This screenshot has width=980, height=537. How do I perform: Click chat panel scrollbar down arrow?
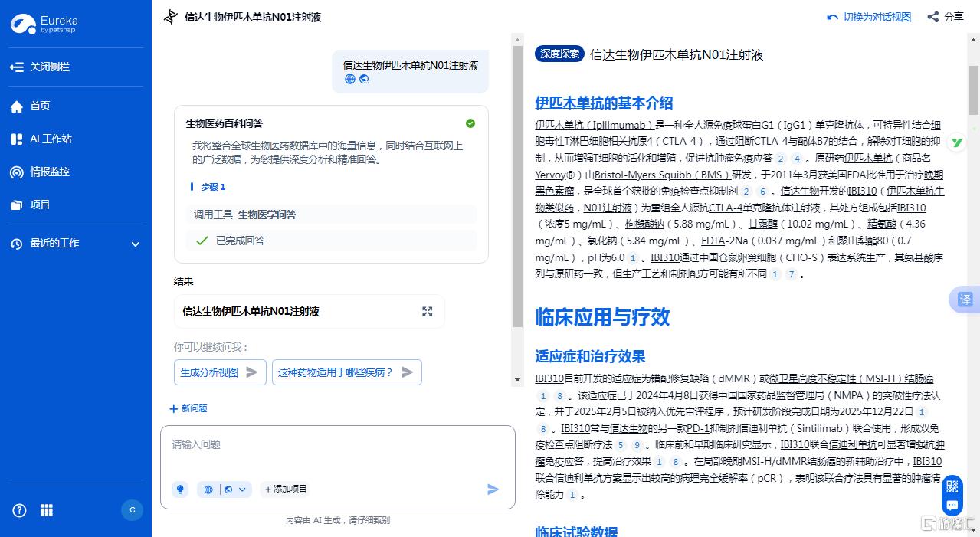[x=517, y=378]
